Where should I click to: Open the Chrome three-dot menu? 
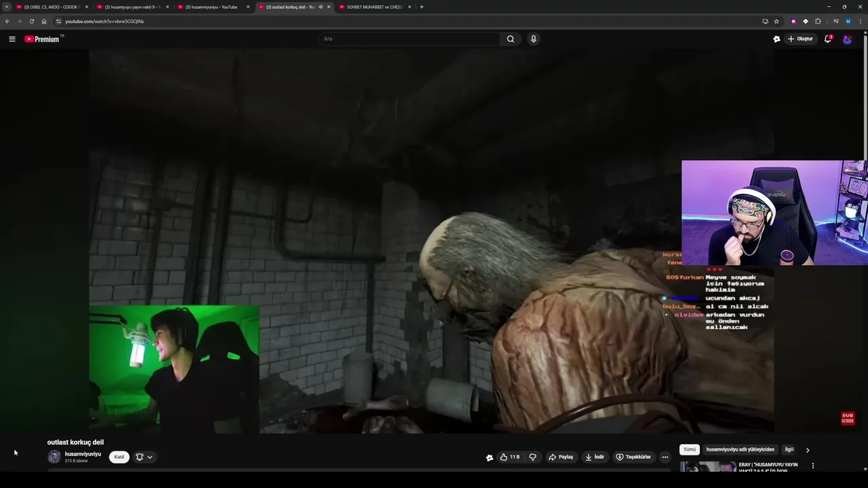click(x=860, y=21)
